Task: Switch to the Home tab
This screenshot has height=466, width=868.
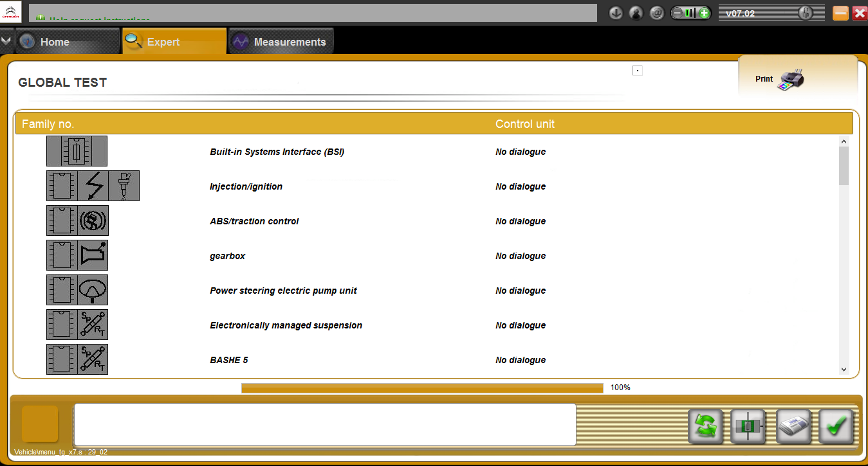Action: pyautogui.click(x=55, y=42)
